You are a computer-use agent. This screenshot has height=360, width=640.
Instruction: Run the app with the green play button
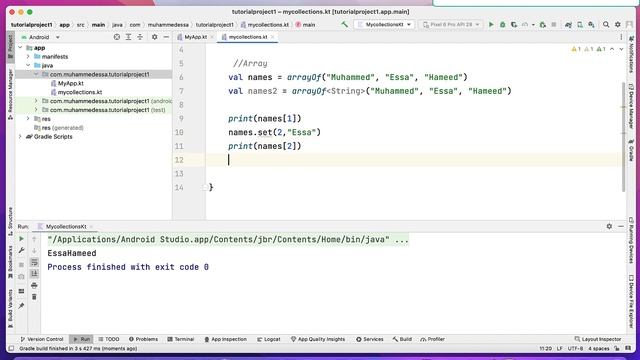tap(491, 24)
